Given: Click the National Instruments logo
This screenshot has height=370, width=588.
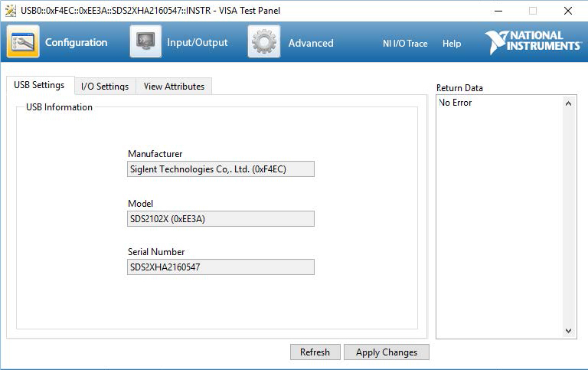Looking at the screenshot, I should pyautogui.click(x=534, y=42).
